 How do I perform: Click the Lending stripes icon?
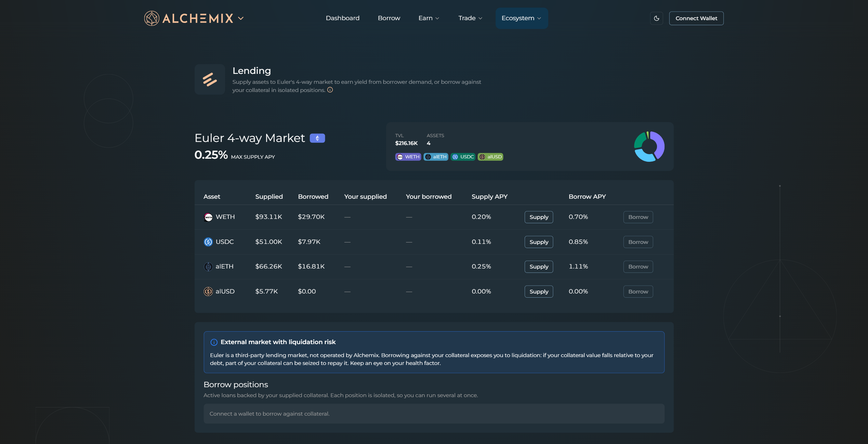210,79
